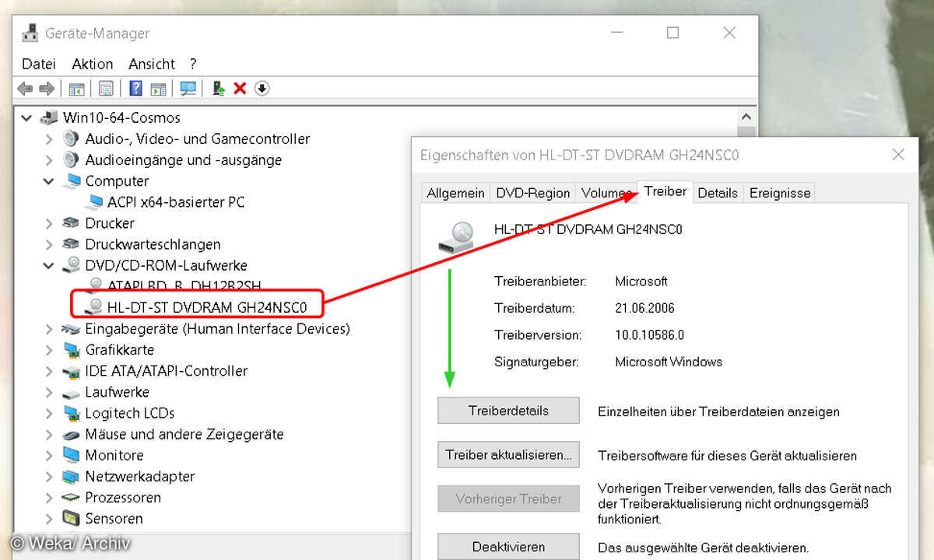
Task: Click the Treiber aktualisieren... button
Action: pos(508,455)
